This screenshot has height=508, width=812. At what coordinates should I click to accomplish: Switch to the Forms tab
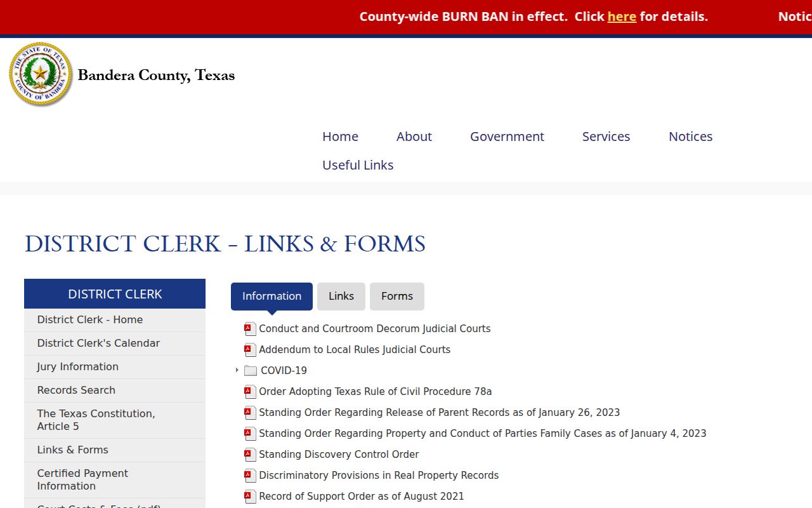click(x=397, y=297)
